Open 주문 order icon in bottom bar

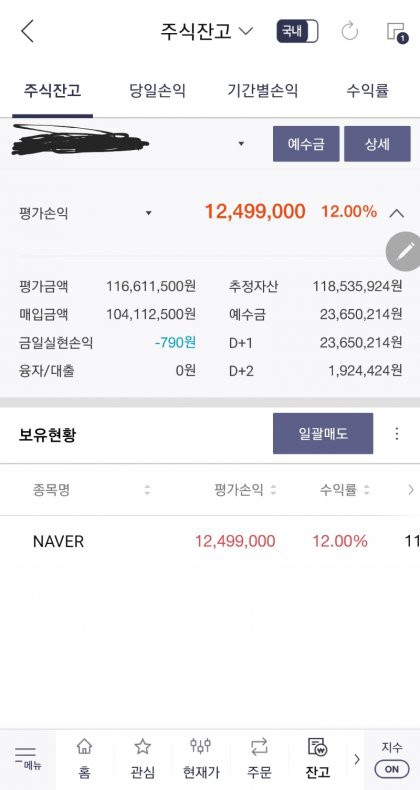(259, 759)
